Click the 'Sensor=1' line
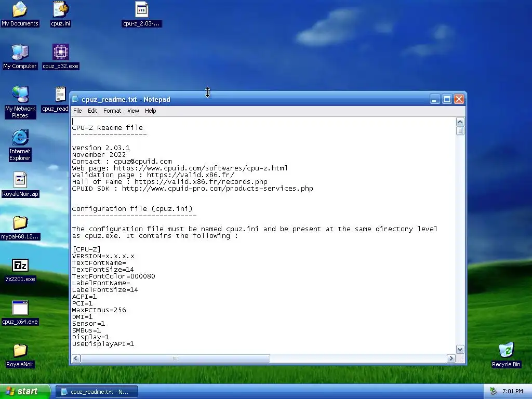 88,324
